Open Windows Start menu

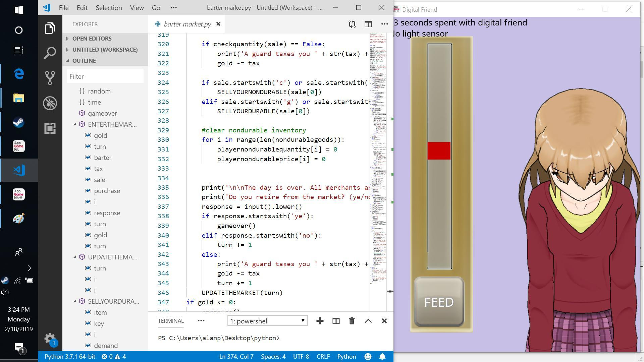(19, 10)
